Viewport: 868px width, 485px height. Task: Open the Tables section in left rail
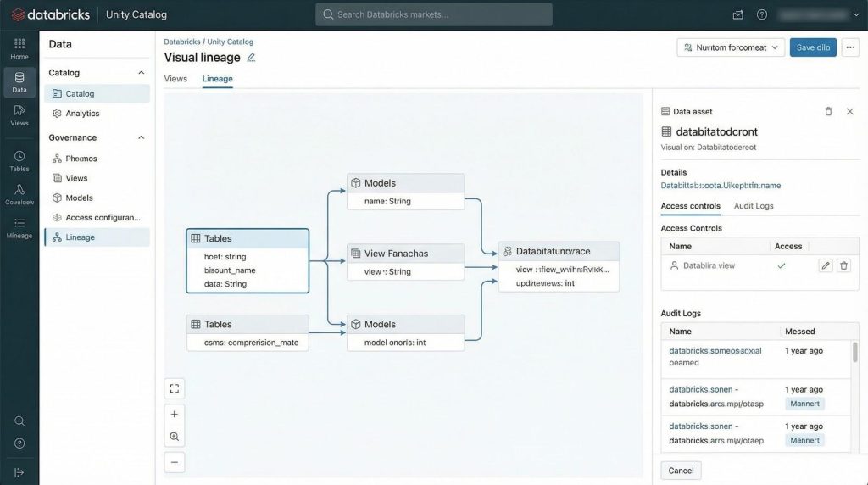click(x=19, y=161)
